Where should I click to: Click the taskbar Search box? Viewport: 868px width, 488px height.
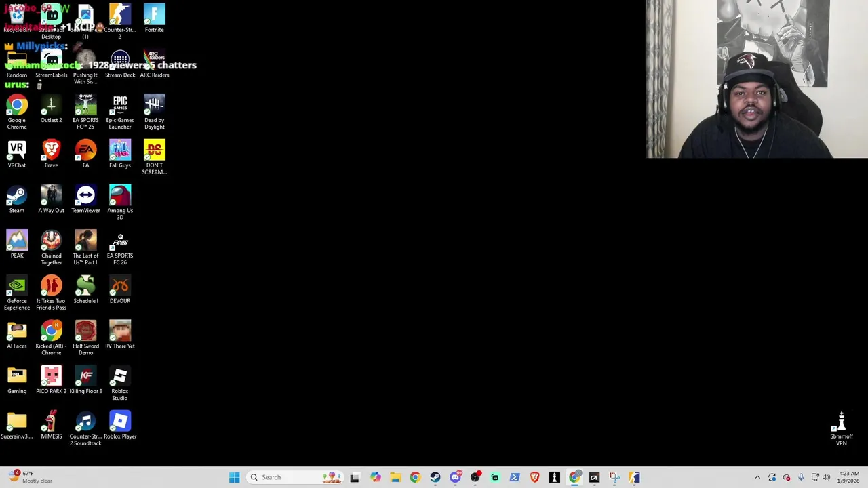pyautogui.click(x=294, y=477)
